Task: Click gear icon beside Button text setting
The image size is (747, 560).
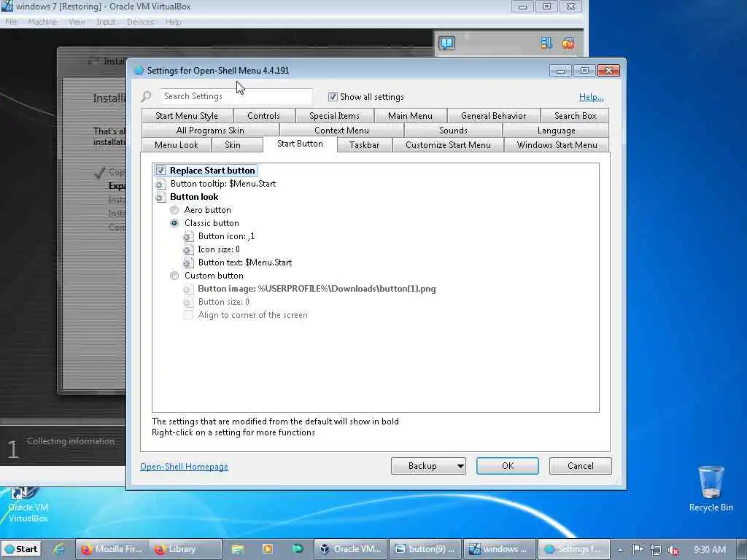Action: tap(189, 262)
